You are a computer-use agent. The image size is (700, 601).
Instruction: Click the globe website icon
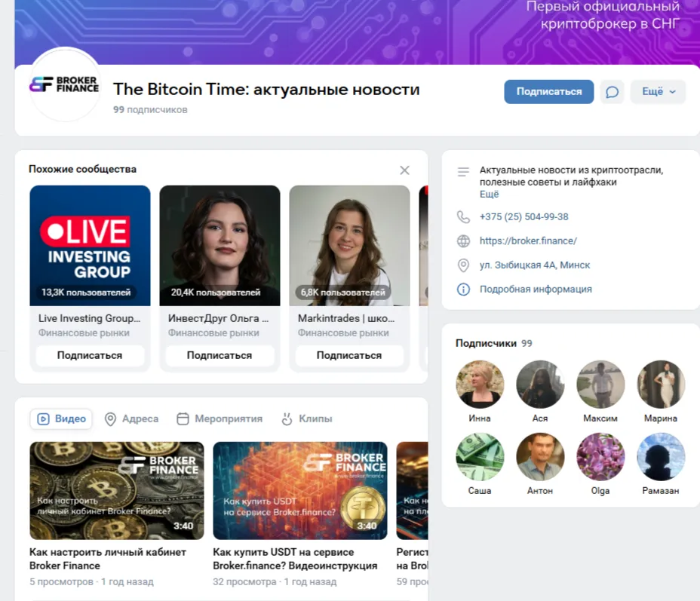463,241
